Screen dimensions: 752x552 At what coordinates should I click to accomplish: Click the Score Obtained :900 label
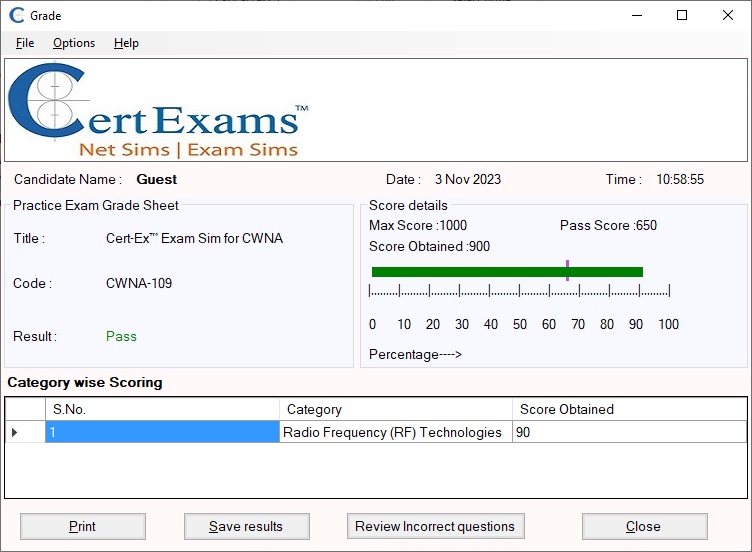pyautogui.click(x=429, y=247)
